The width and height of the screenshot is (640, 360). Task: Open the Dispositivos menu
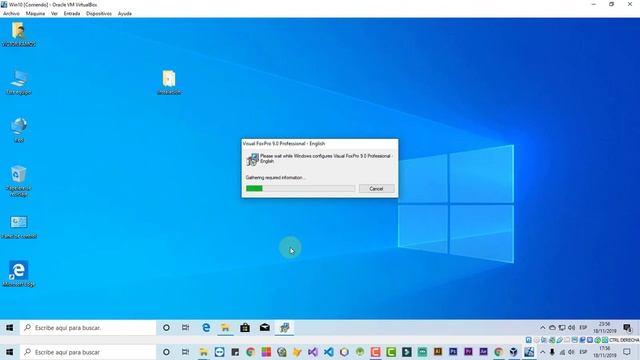[x=99, y=13]
